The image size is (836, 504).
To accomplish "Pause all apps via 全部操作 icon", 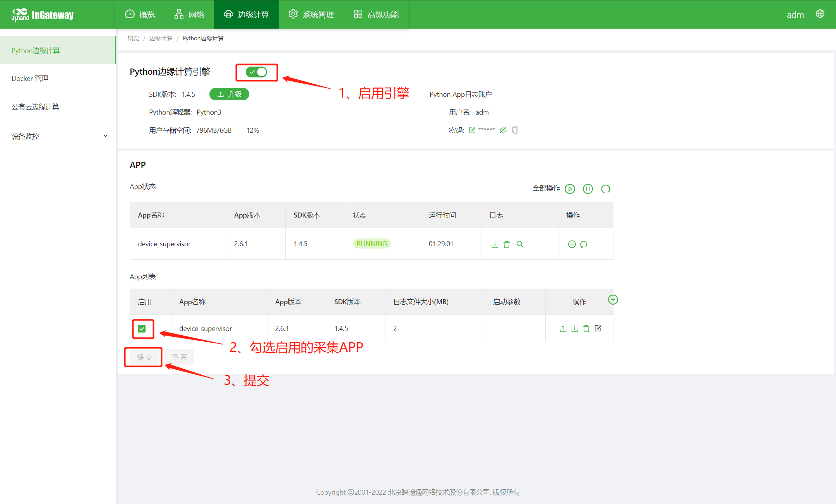I will [588, 189].
